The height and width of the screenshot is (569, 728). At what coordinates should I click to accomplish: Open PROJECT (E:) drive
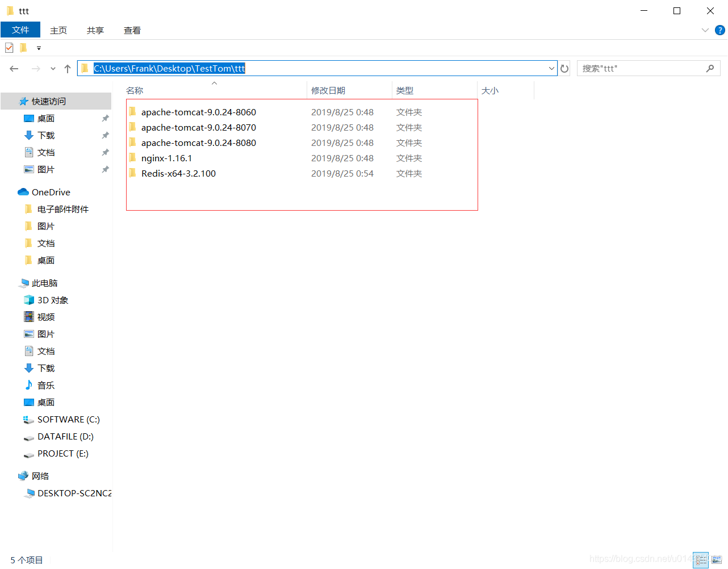[62, 453]
